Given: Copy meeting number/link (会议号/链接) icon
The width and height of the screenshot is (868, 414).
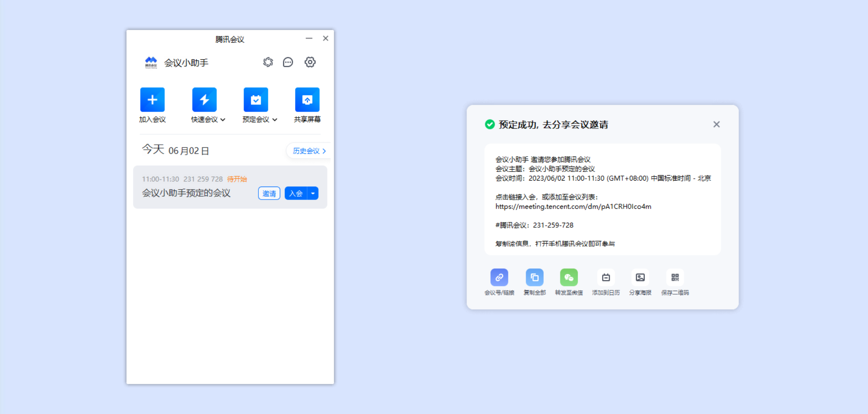Looking at the screenshot, I should click(x=499, y=277).
